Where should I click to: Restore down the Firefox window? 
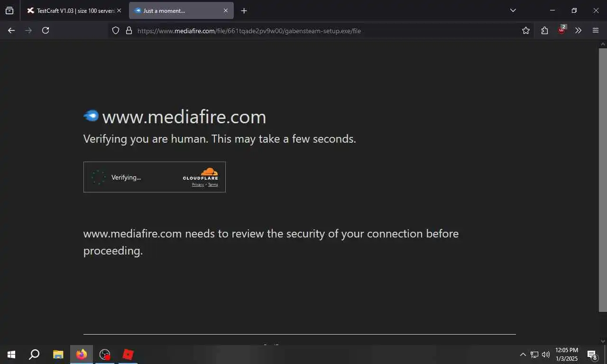(x=574, y=10)
